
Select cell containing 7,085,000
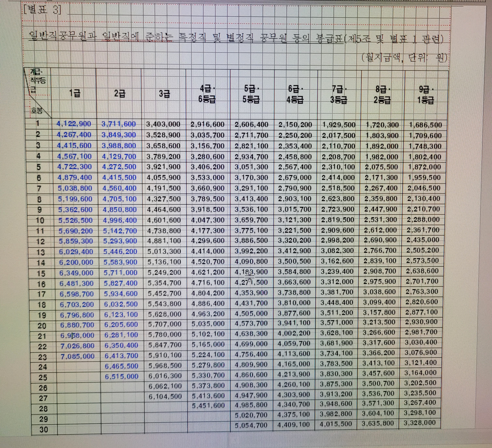coord(77,356)
